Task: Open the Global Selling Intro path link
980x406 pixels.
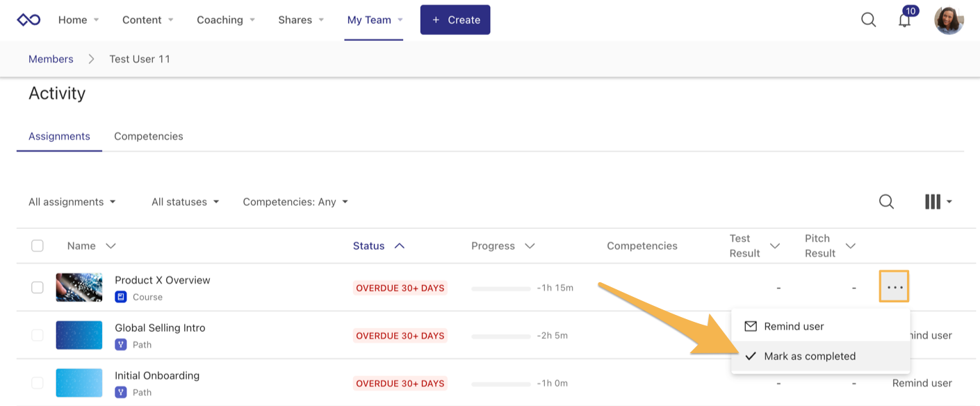Action: coord(160,328)
